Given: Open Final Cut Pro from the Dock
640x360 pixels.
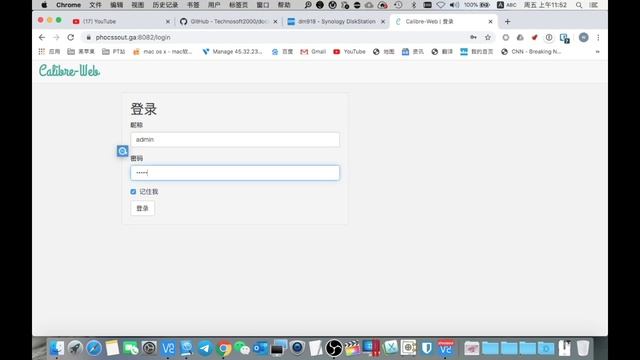Looking at the screenshot, I should coord(352,348).
